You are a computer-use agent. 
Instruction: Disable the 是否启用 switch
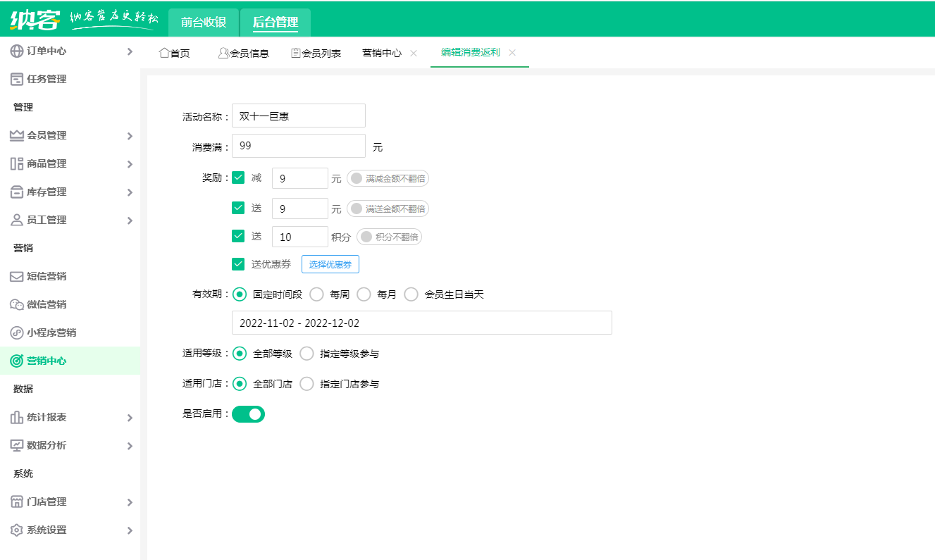[x=248, y=413]
